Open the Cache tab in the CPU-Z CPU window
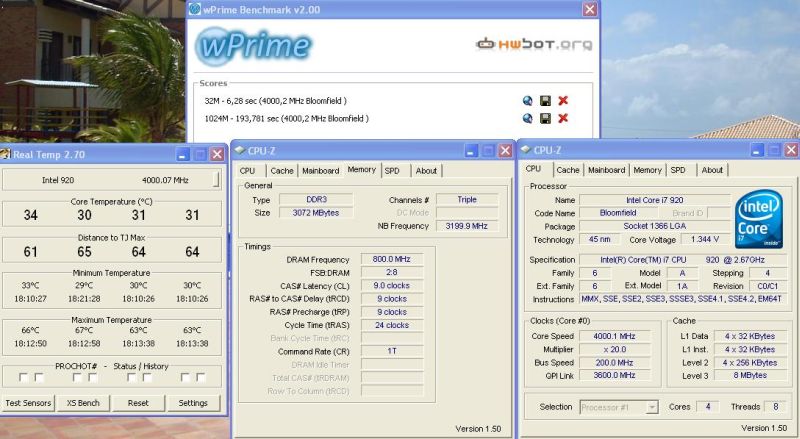800x439 pixels. pyautogui.click(x=568, y=170)
